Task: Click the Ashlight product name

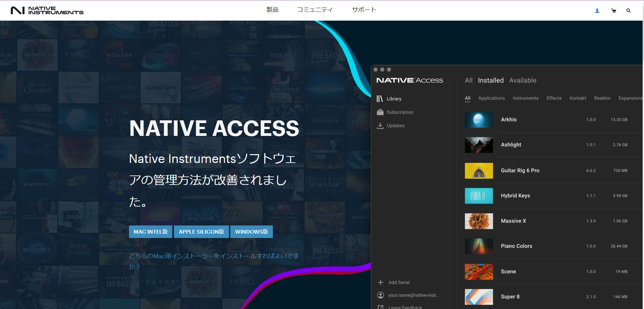Action: coord(511,145)
